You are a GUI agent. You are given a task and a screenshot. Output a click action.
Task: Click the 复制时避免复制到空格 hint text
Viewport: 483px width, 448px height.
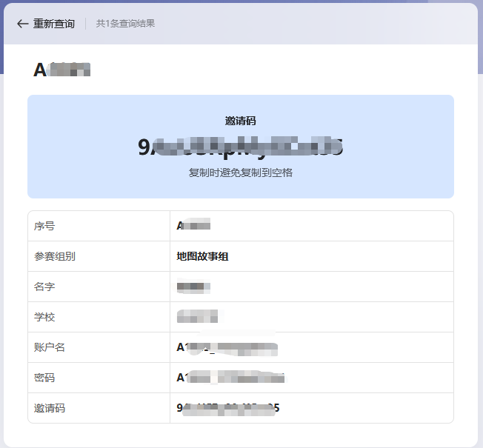coord(240,173)
